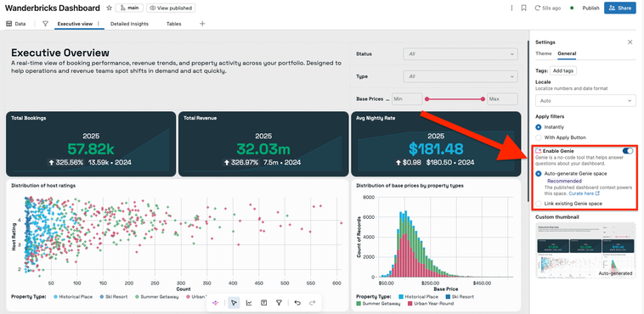Click Summer Getaway legend in base prices chart
The height and width of the screenshot is (314, 644).
tap(378, 303)
